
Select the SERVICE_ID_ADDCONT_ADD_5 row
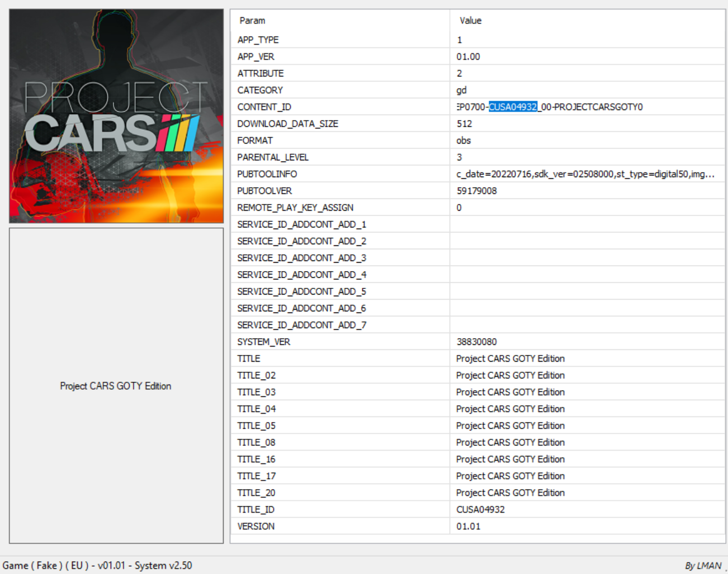click(478, 291)
